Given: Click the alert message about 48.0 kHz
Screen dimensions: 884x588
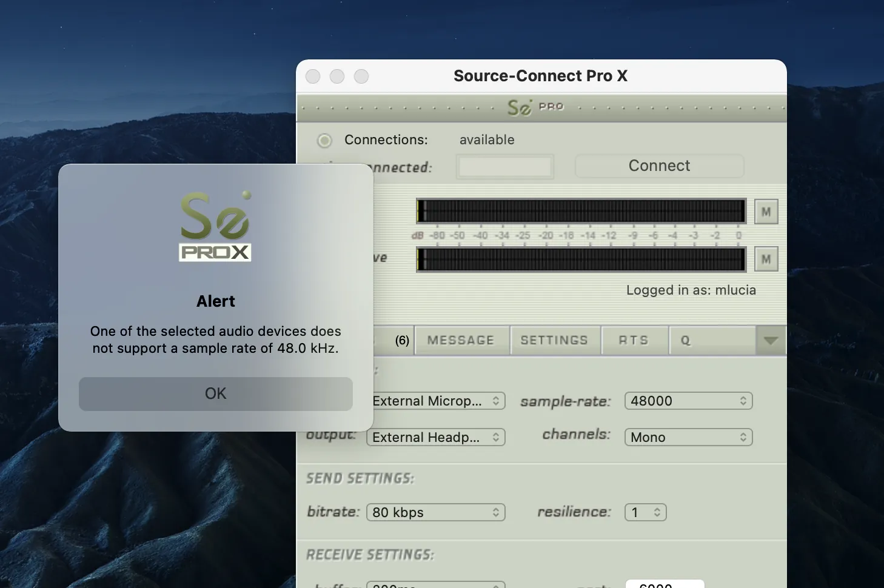Looking at the screenshot, I should 216,339.
